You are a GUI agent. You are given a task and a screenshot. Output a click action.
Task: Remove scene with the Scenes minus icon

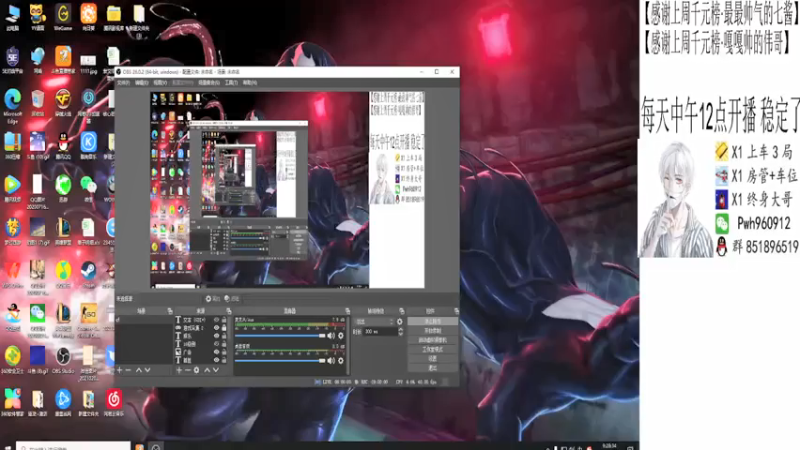point(129,370)
